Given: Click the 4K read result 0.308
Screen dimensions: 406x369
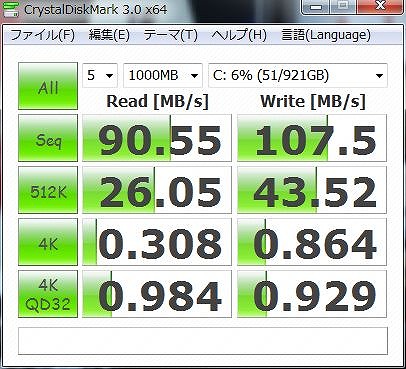Looking at the screenshot, I should pyautogui.click(x=157, y=242).
